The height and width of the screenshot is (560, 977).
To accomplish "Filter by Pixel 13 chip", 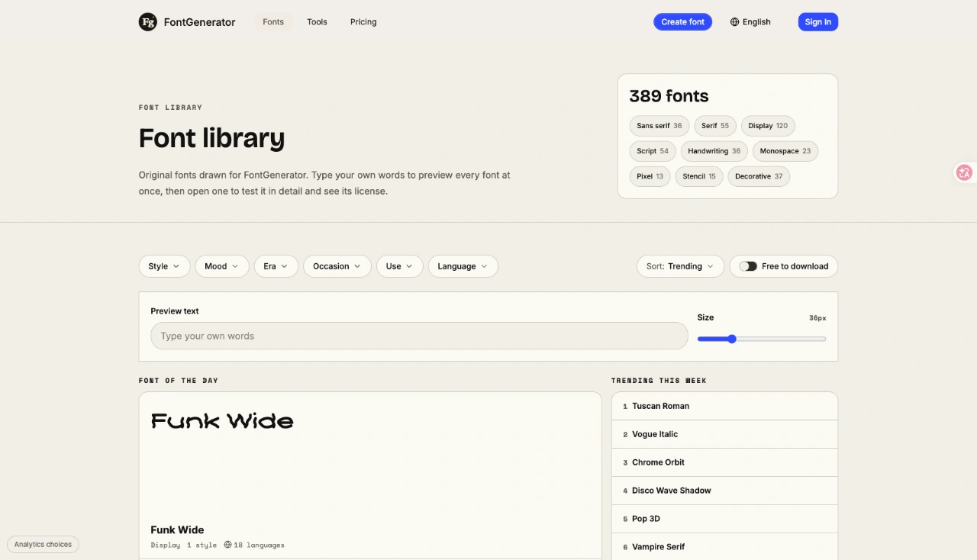I will pyautogui.click(x=650, y=176).
